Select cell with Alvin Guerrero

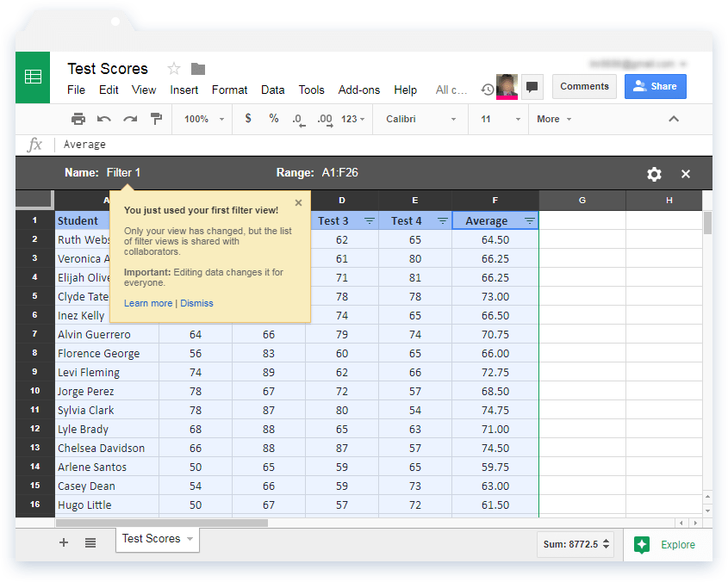point(107,334)
